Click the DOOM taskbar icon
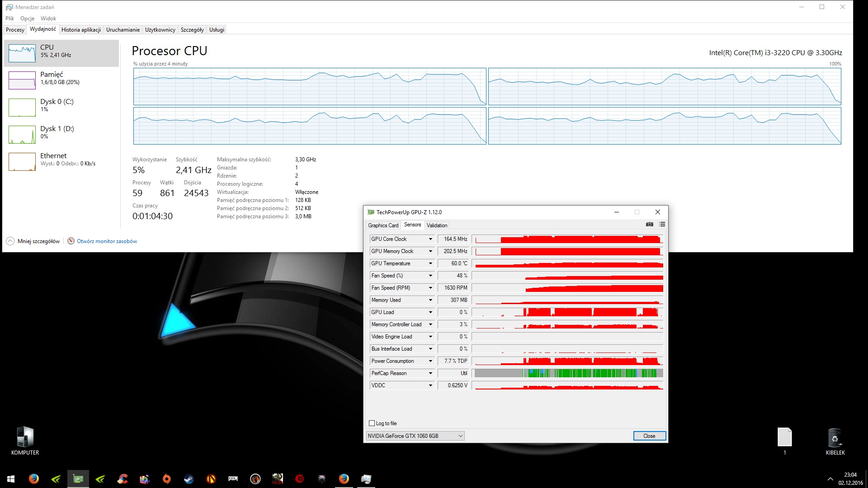 coord(233,479)
